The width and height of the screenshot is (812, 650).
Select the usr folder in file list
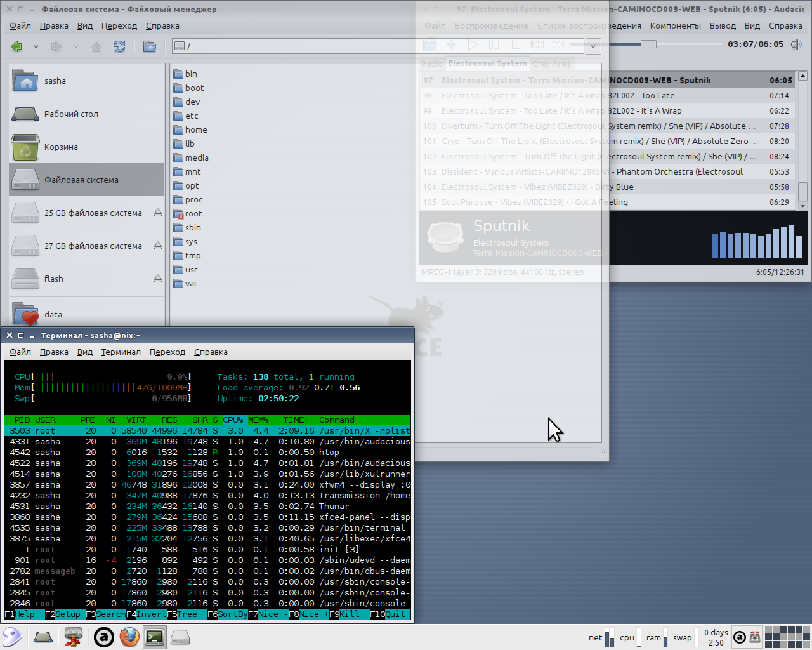(x=186, y=270)
